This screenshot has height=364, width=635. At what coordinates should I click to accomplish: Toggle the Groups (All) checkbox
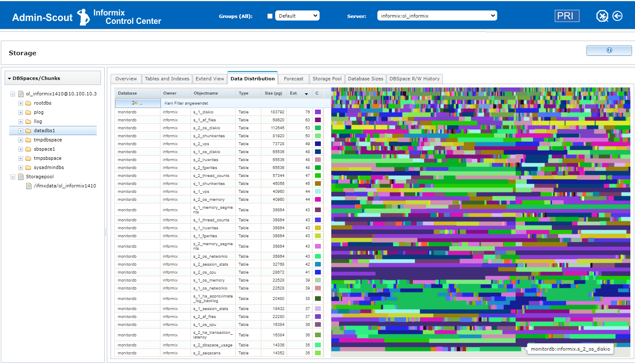point(270,16)
